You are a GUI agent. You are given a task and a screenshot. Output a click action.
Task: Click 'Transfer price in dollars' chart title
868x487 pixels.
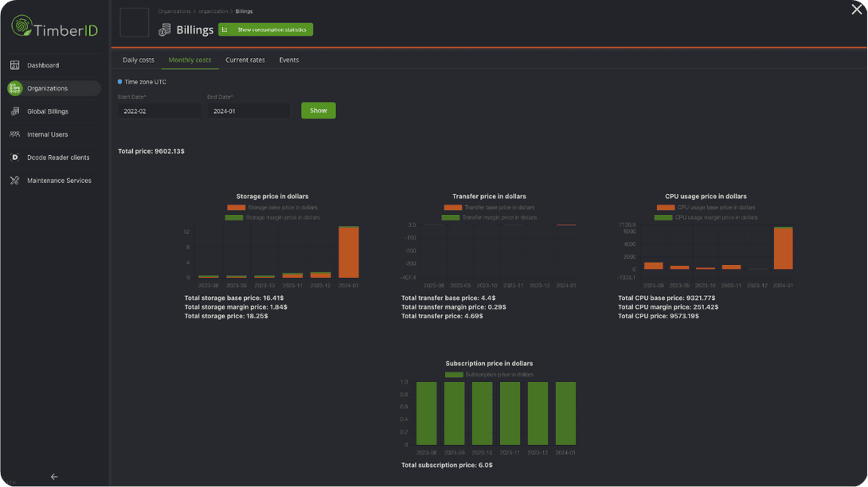[490, 197]
